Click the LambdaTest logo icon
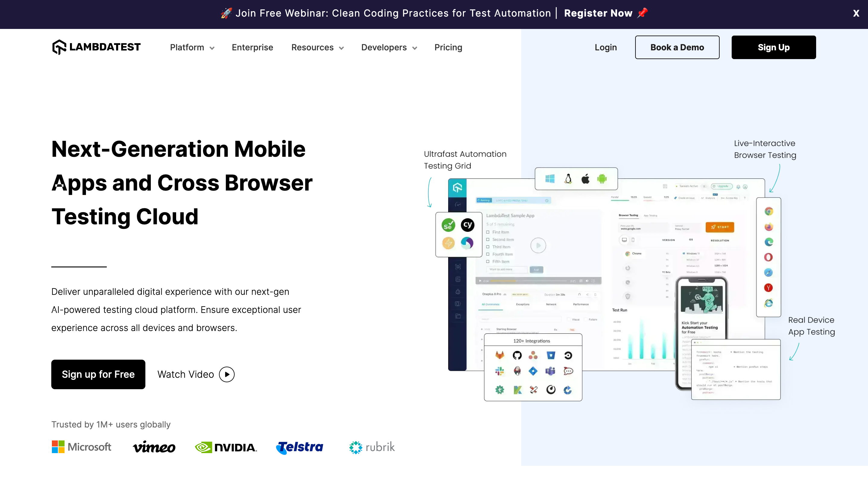Viewport: 868px width, 492px height. [x=59, y=47]
